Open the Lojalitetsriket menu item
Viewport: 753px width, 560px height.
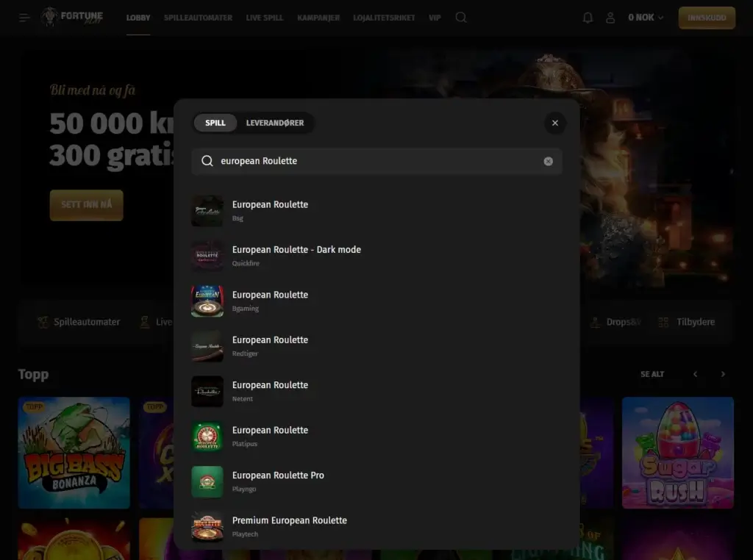click(x=384, y=18)
